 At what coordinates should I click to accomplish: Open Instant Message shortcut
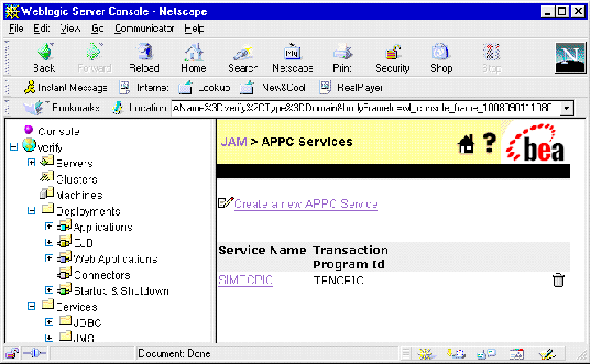[x=66, y=88]
